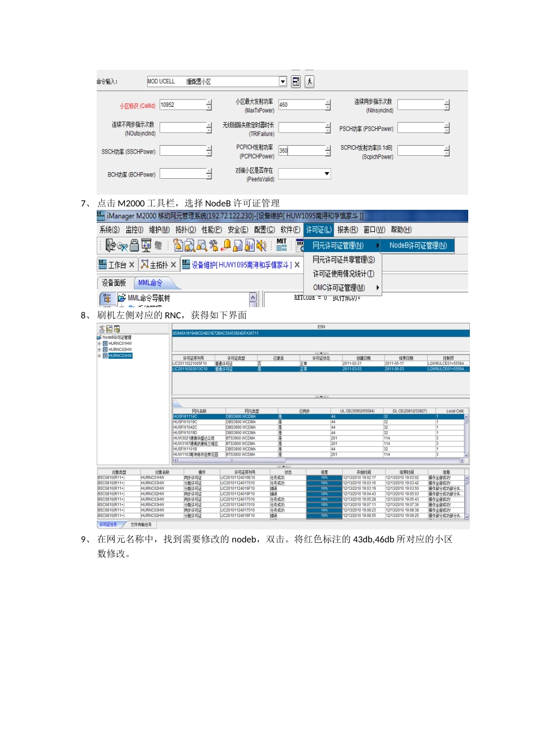Click the MaxTxPower field showing 460
This screenshot has width=534, height=756.
tap(301, 105)
